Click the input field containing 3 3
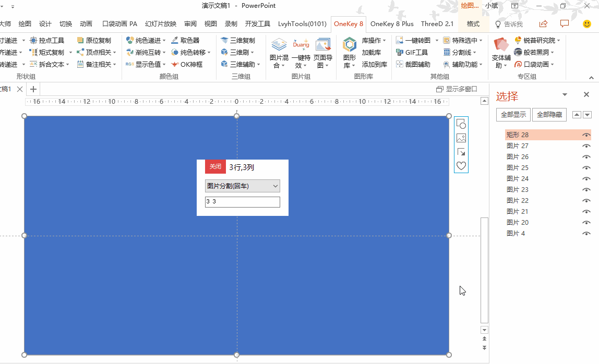Screen dimensions: 599x364 pyautogui.click(x=242, y=202)
